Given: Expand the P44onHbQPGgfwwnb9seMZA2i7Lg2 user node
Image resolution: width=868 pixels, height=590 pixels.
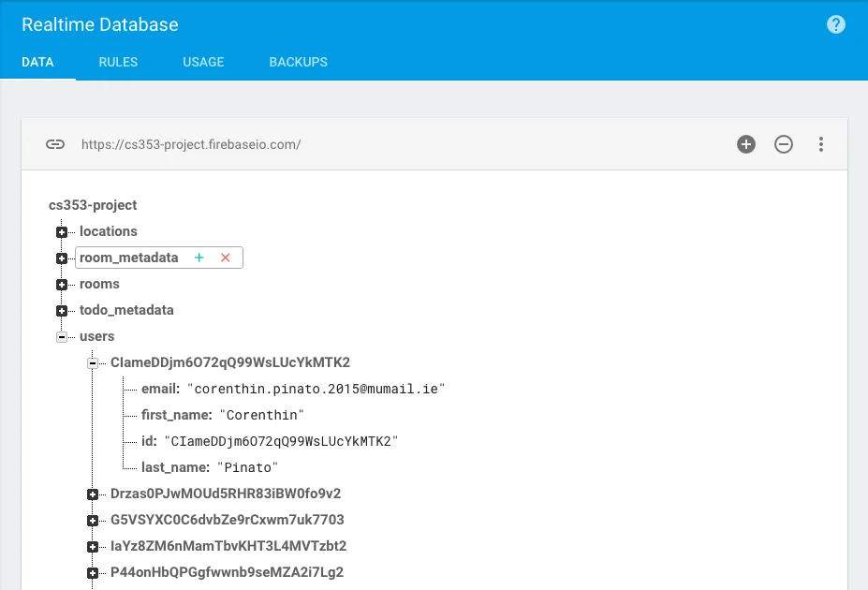Looking at the screenshot, I should pyautogui.click(x=91, y=572).
